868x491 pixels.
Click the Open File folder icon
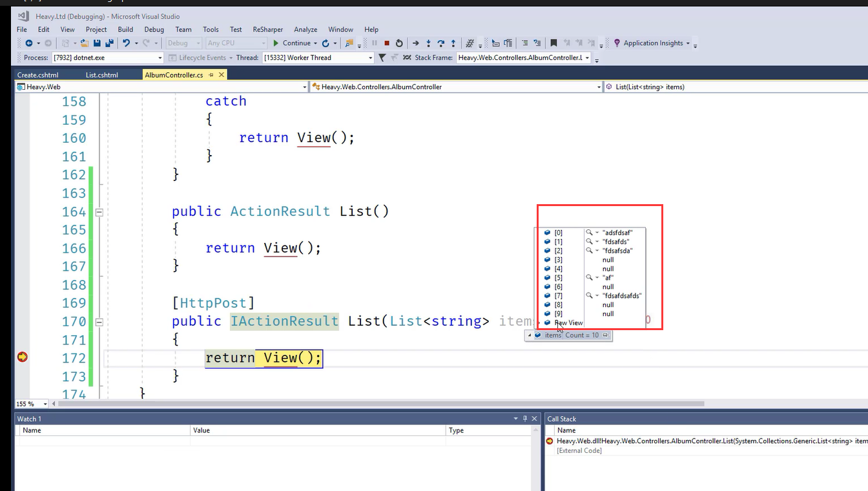point(84,43)
